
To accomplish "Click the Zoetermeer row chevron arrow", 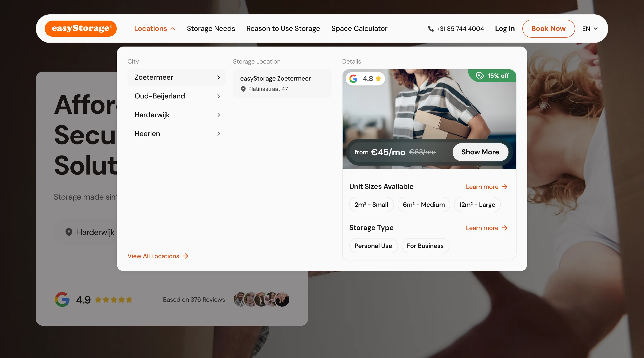I will (218, 77).
